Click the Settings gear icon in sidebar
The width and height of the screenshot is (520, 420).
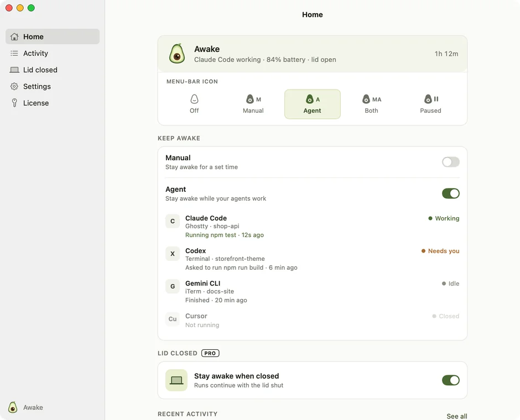tap(14, 86)
